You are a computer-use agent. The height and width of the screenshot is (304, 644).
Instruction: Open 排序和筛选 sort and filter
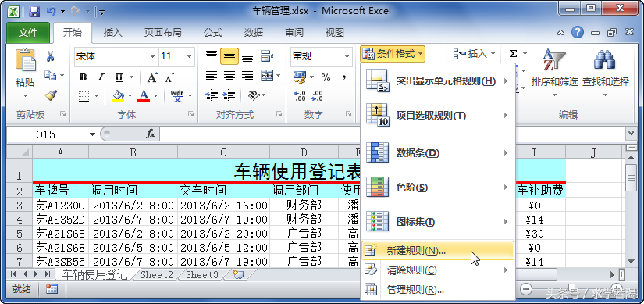[x=554, y=73]
